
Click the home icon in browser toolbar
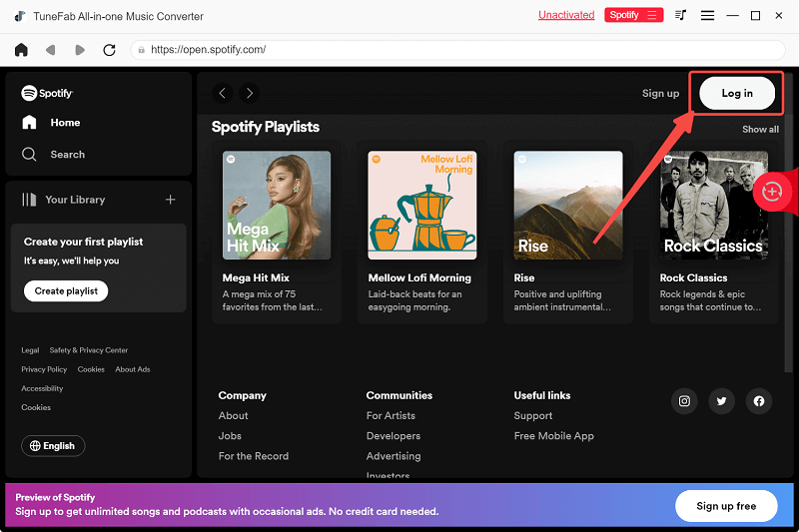pos(21,50)
